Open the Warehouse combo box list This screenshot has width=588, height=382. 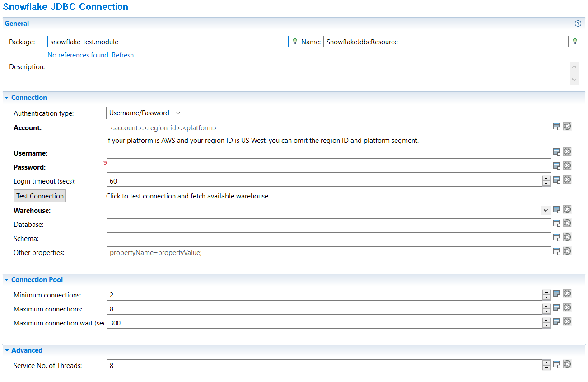point(546,210)
